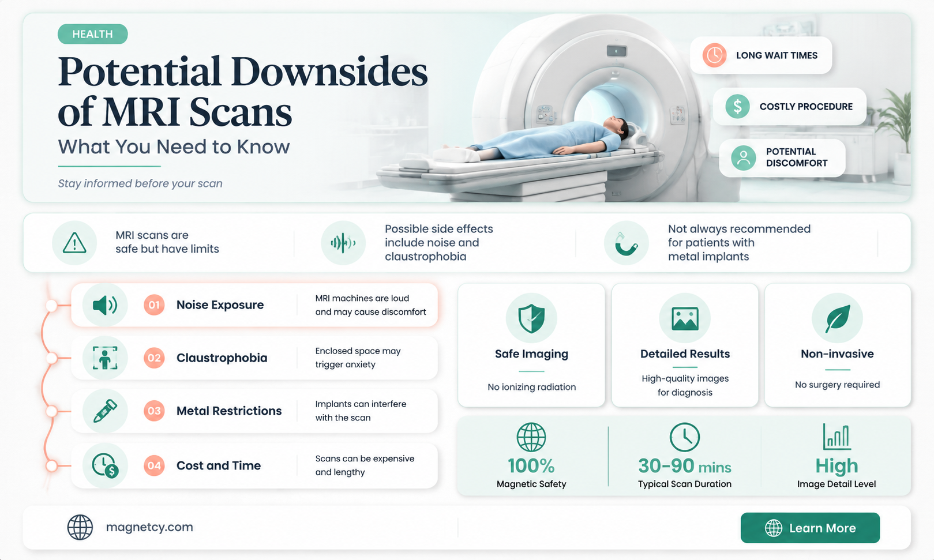The image size is (934, 560).
Task: Click the High detail level value
Action: click(x=837, y=465)
